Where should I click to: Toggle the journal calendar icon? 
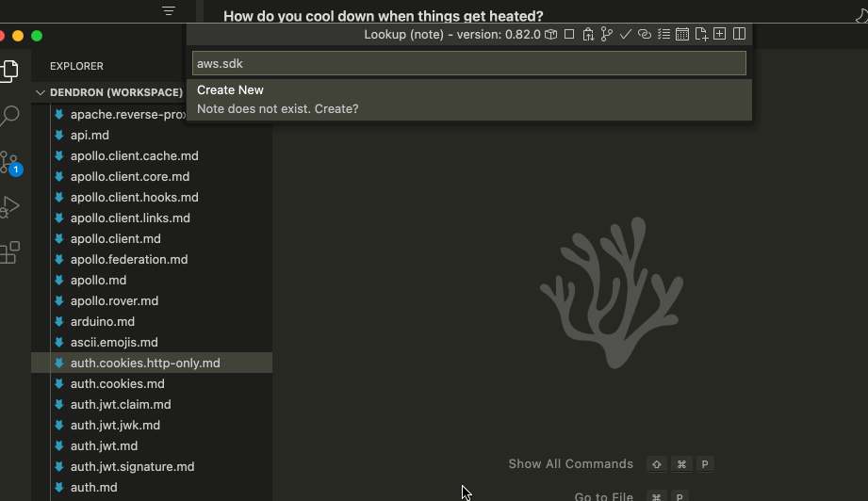[x=682, y=34]
